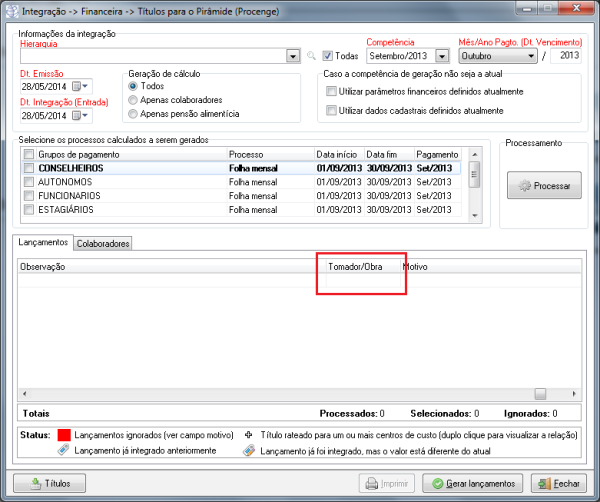This screenshot has width=600, height=502.
Task: Check the CONSELHEIROS payment group row
Action: [x=28, y=169]
